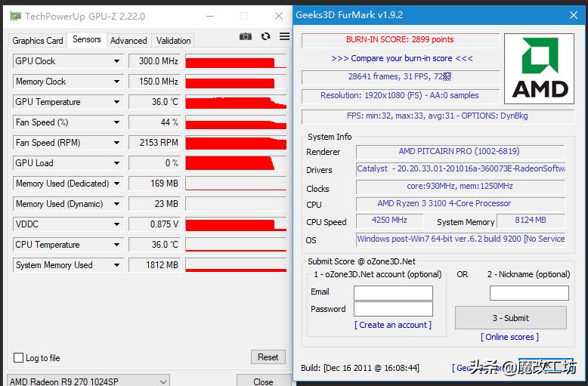Close the GPU-Z window with the X

[279, 16]
